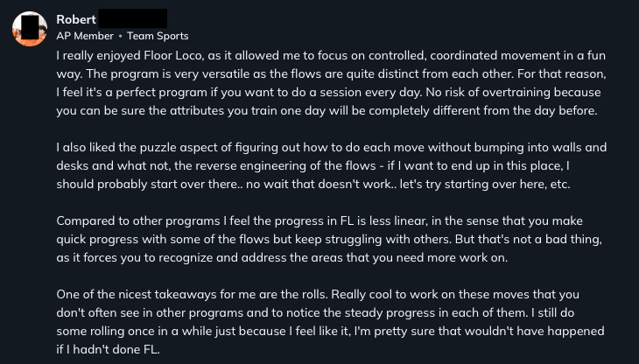
Task: Click the redacted surname box beside Robert
Action: point(132,18)
